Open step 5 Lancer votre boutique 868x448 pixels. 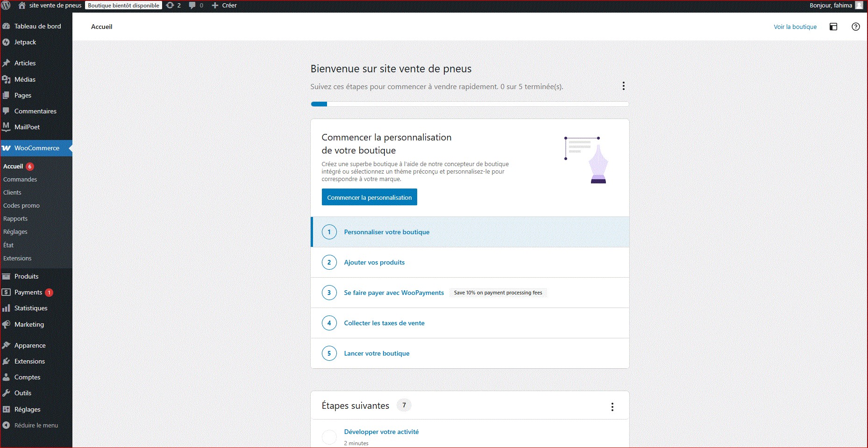(x=470, y=353)
